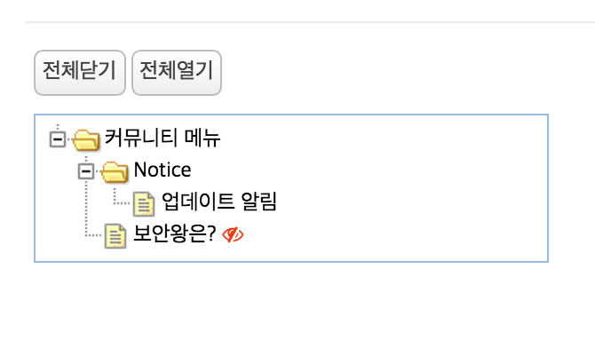This screenshot has width=595, height=364.
Task: Select the Notice menu label
Action: coord(162,170)
